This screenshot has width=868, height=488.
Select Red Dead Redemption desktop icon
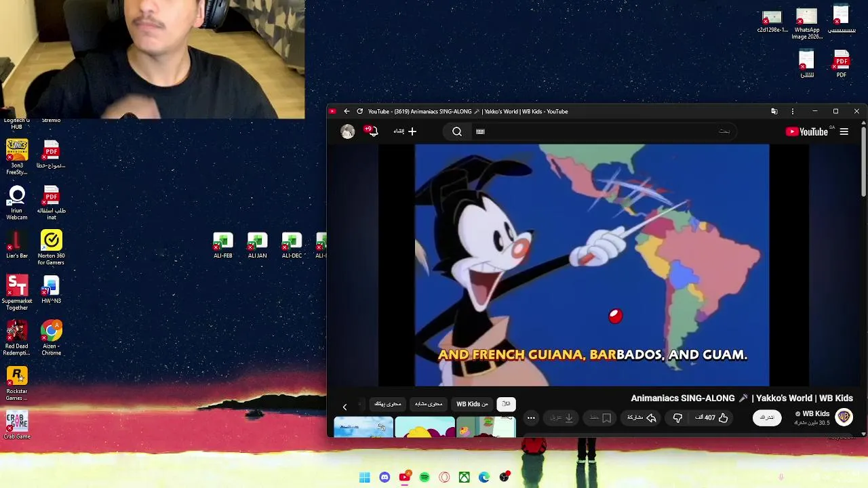(17, 338)
